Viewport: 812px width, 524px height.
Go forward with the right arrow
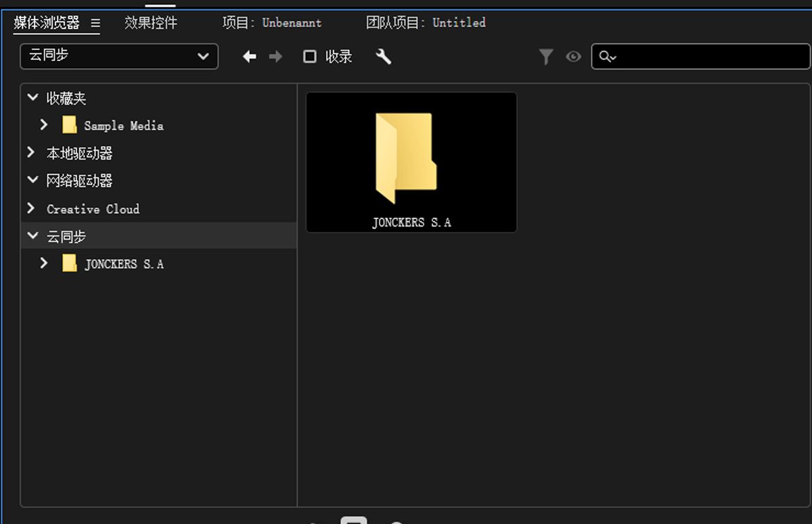click(275, 57)
